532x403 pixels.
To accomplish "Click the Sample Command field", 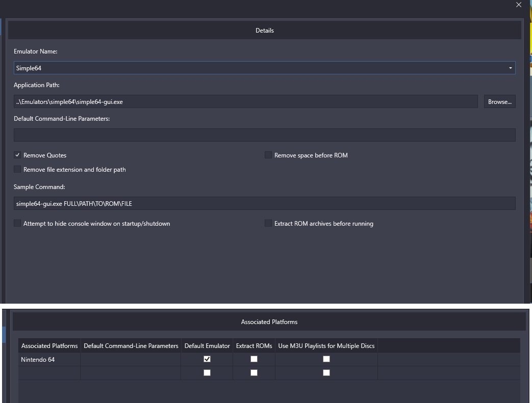I will click(x=264, y=203).
